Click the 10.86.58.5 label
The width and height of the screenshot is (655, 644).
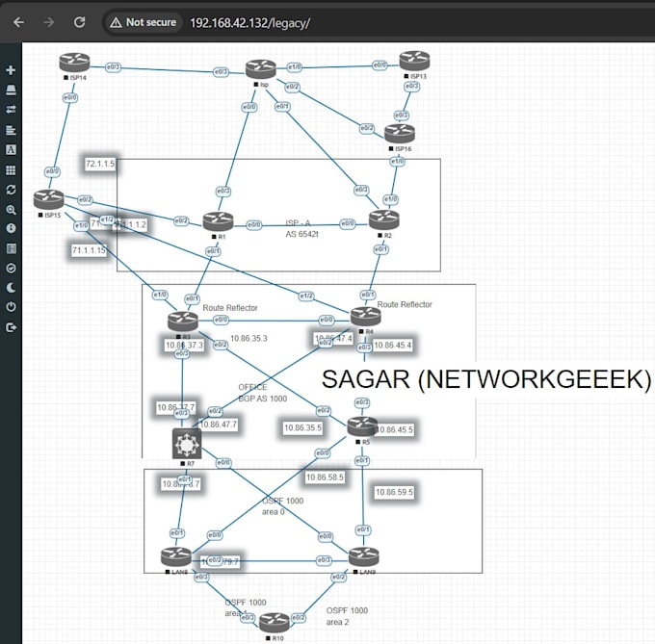pyautogui.click(x=325, y=477)
